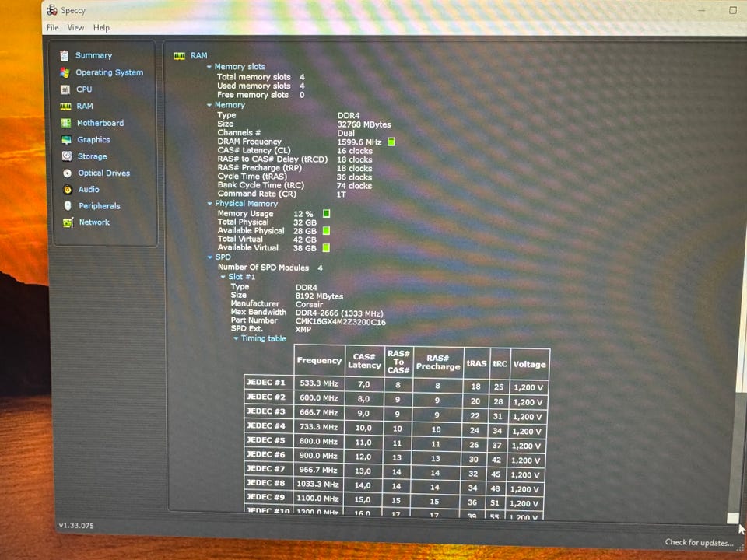This screenshot has height=560, width=747.
Task: Open the Help menu
Action: (x=101, y=28)
